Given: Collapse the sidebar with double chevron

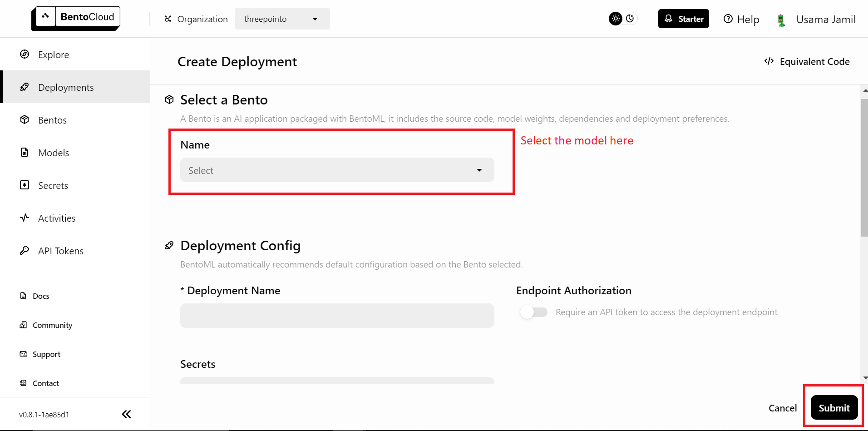Looking at the screenshot, I should tap(126, 414).
